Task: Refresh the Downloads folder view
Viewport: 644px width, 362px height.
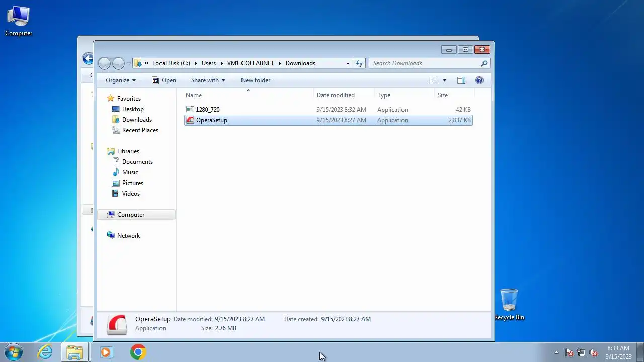Action: click(x=359, y=63)
